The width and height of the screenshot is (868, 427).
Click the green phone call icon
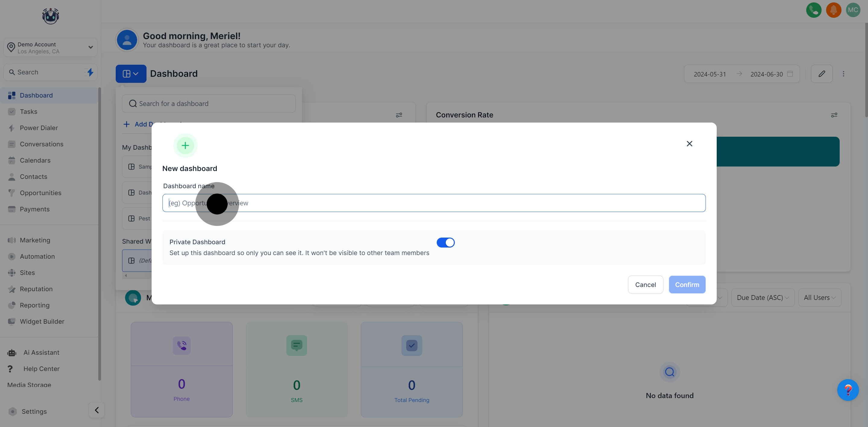tap(813, 10)
